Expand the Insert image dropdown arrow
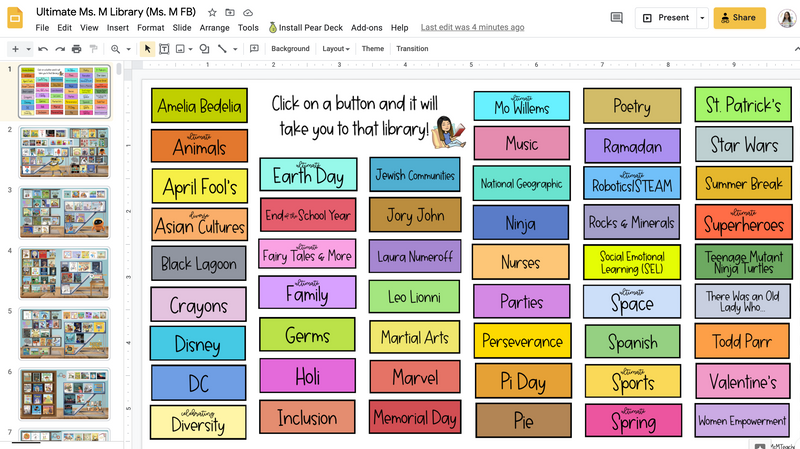Viewport: 800px width, 449px height. [x=190, y=49]
